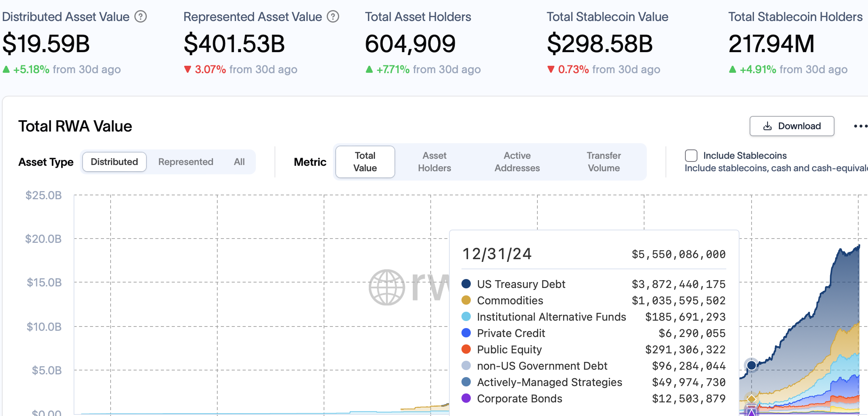Click the Private Credit legend dot
This screenshot has height=416, width=868.
click(466, 333)
